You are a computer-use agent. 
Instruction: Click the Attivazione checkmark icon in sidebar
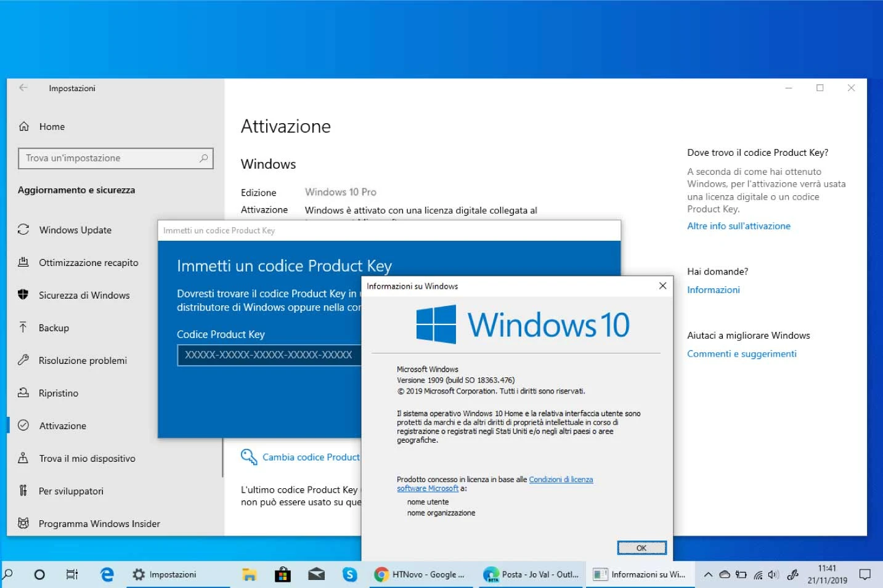pyautogui.click(x=23, y=425)
